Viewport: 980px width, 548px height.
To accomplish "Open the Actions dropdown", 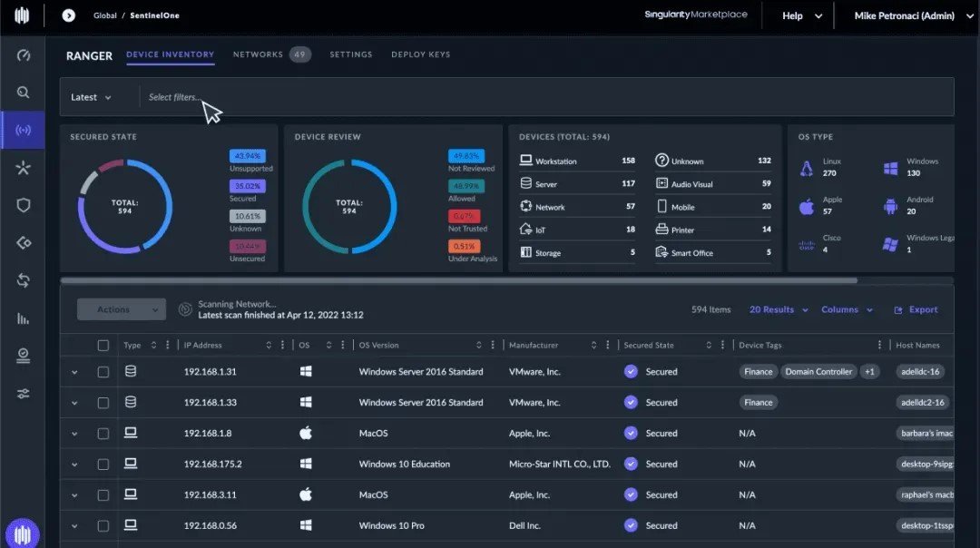I will [x=122, y=309].
